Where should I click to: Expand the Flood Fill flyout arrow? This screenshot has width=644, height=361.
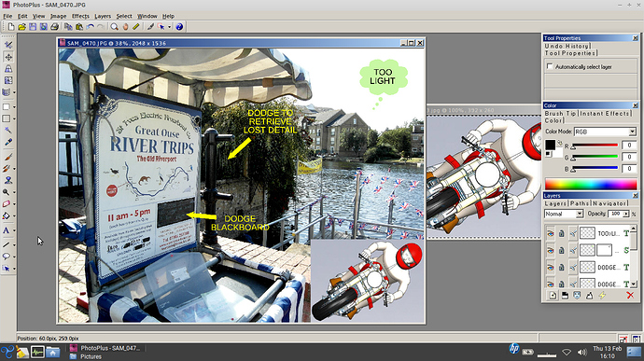(x=14, y=215)
